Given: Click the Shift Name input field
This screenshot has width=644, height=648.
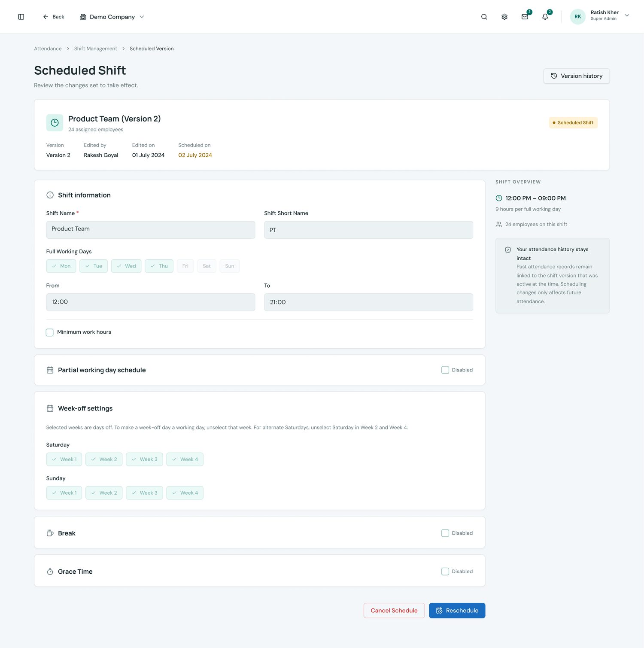Looking at the screenshot, I should point(151,230).
